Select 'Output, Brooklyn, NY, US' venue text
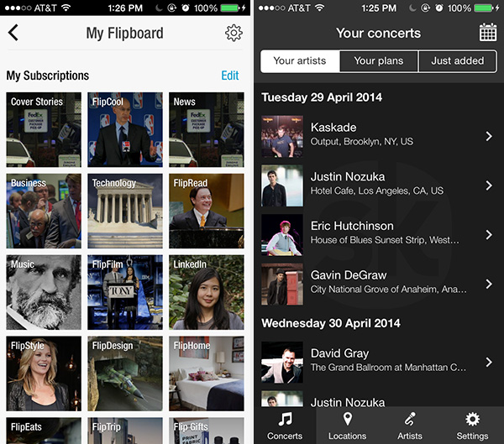504x444 pixels. [361, 142]
